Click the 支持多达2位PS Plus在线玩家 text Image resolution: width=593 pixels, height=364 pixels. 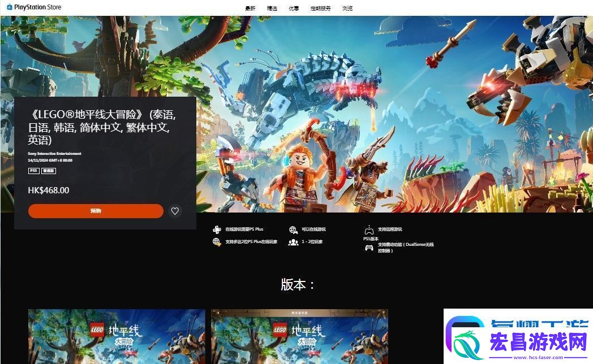point(251,242)
